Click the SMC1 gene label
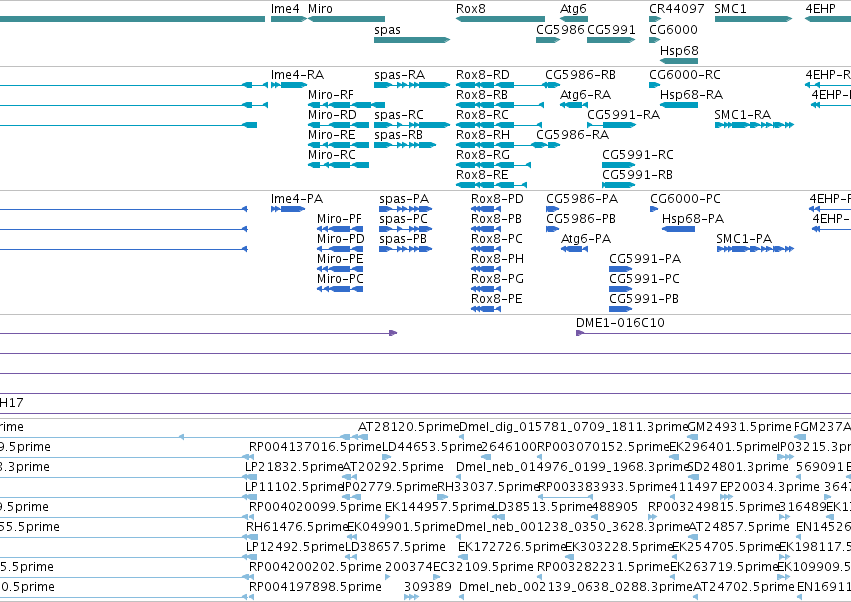 (x=731, y=9)
